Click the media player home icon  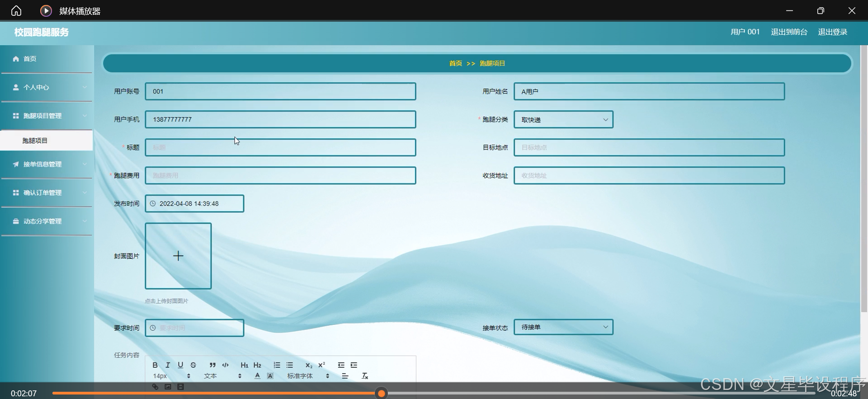pyautogui.click(x=16, y=10)
